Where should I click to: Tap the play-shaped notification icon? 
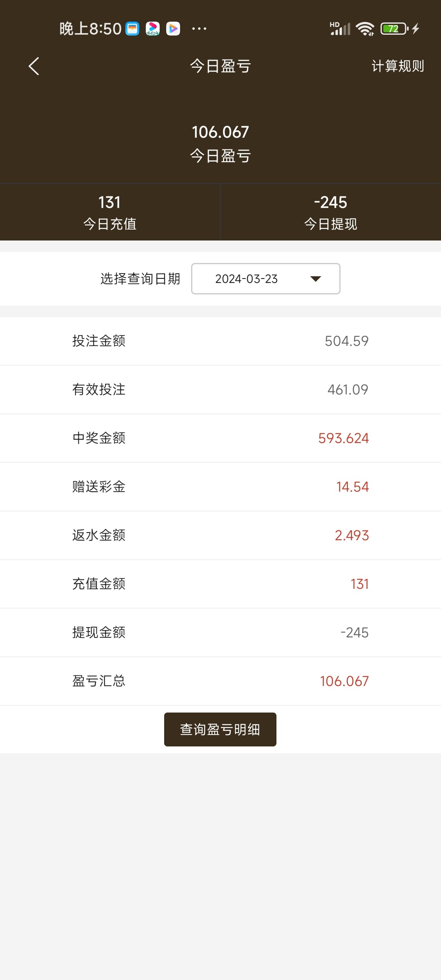tap(173, 29)
